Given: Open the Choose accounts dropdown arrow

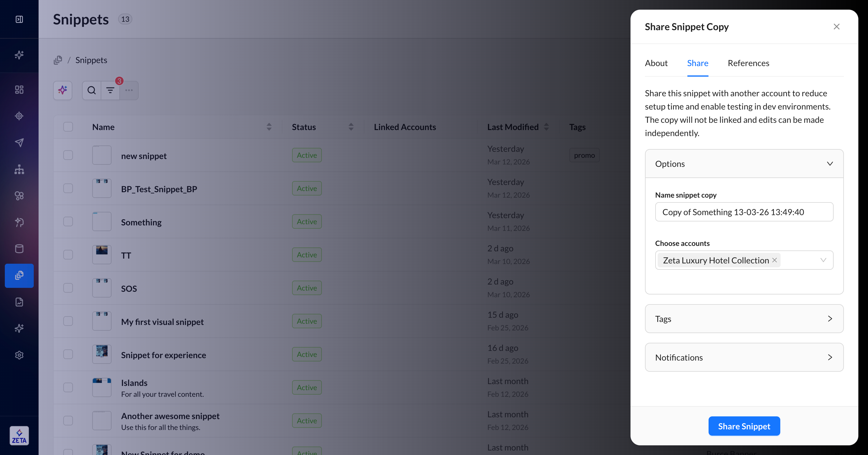Looking at the screenshot, I should pyautogui.click(x=823, y=260).
